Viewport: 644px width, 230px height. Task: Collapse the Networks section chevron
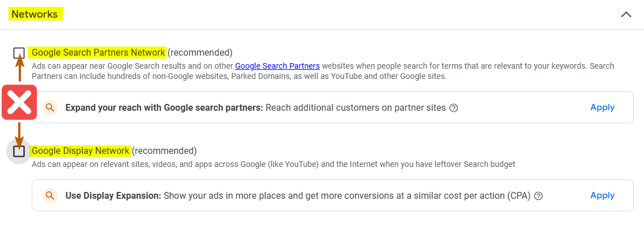[626, 14]
